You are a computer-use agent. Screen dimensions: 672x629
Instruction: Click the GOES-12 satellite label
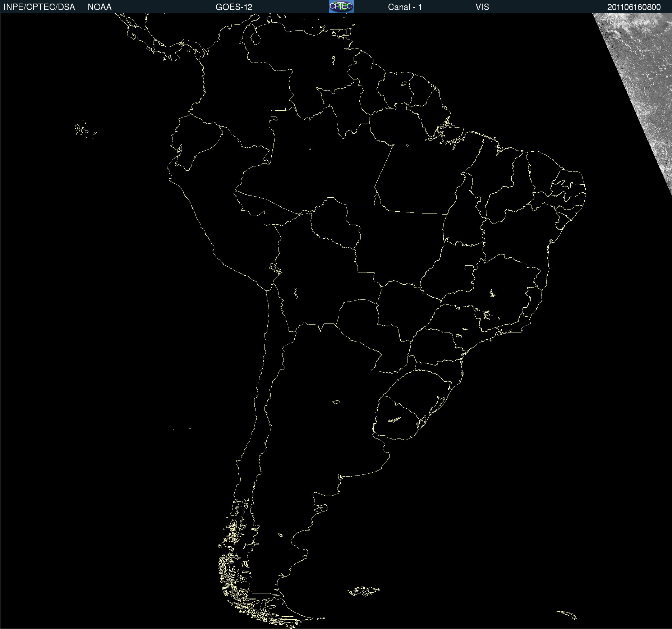click(234, 7)
